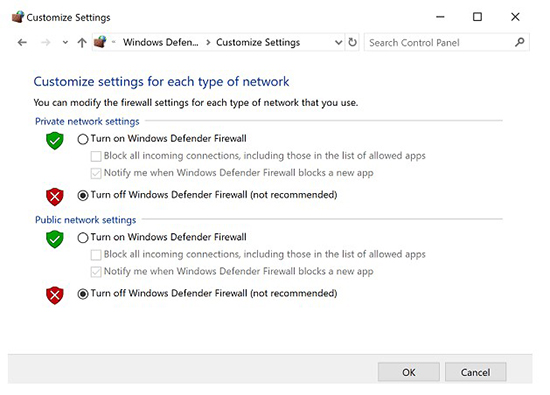Click the firewall icon in address bar
550x395 pixels.
[100, 42]
